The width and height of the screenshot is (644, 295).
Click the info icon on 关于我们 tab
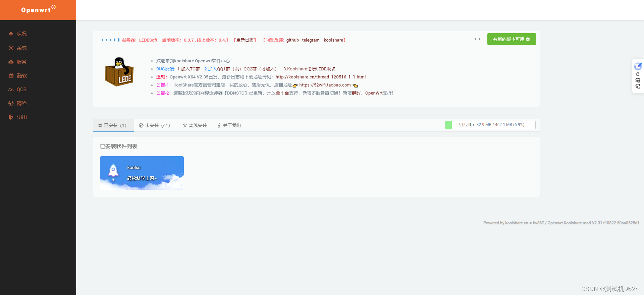click(x=219, y=125)
